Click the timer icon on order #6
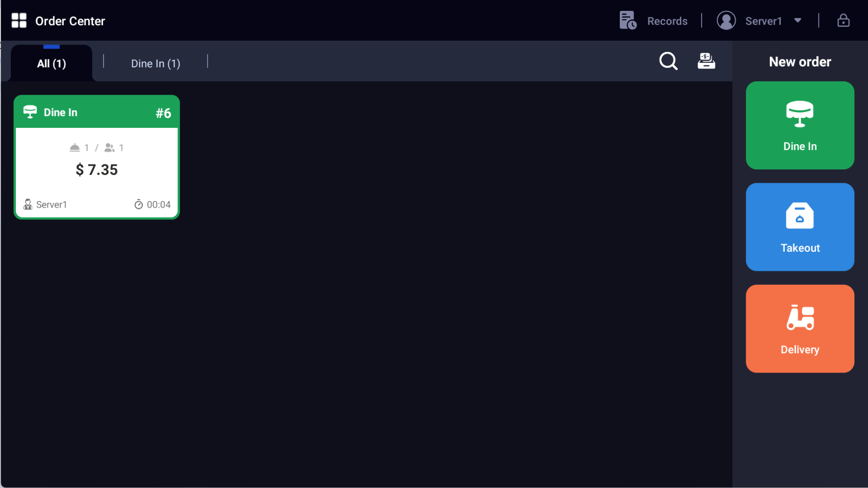868x488 pixels. (139, 205)
